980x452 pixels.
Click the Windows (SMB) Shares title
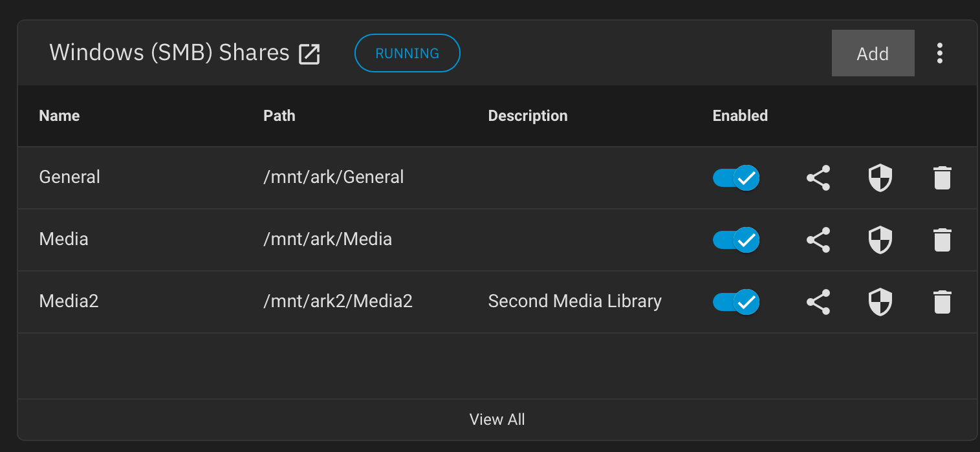[169, 53]
